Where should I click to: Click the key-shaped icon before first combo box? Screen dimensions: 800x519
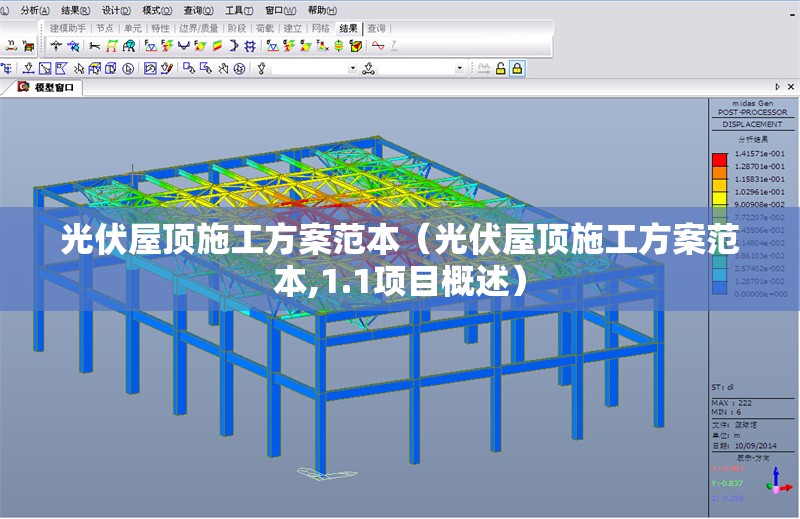(262, 68)
